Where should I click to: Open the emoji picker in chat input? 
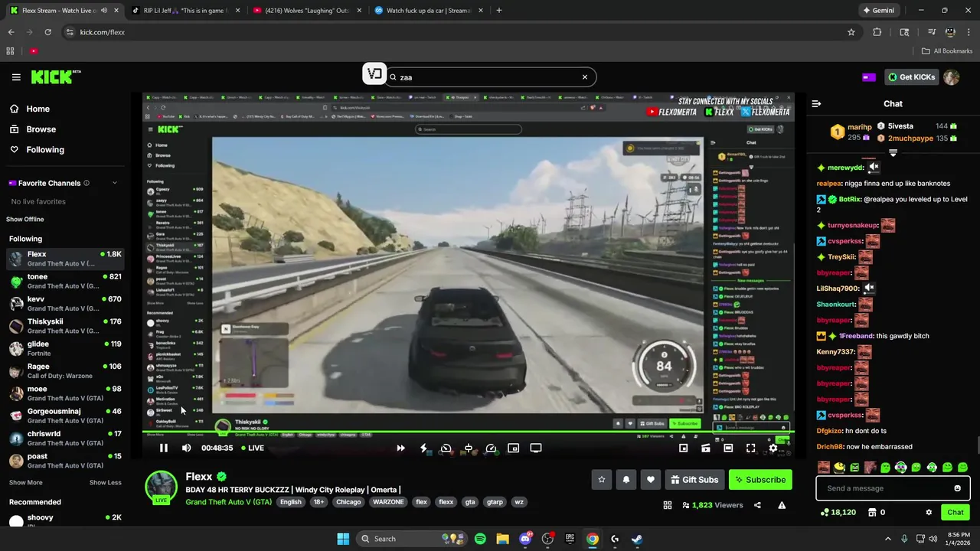pos(957,488)
